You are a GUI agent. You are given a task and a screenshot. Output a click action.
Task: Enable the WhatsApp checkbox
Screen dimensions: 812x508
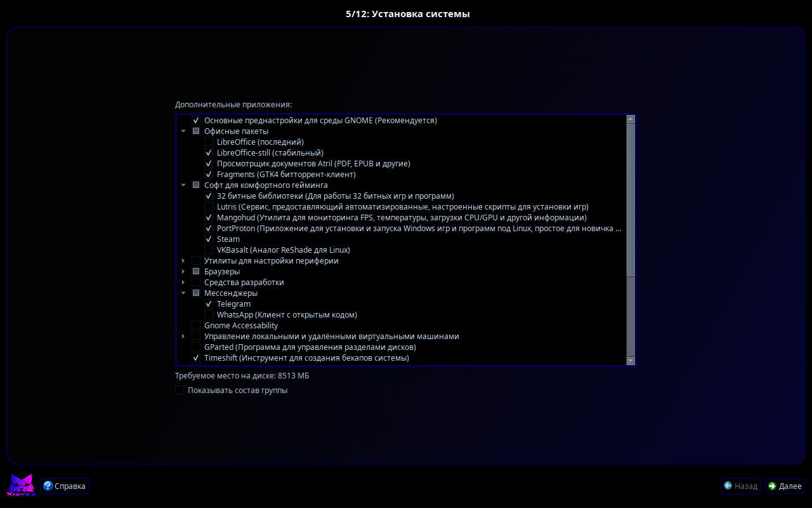coord(209,315)
